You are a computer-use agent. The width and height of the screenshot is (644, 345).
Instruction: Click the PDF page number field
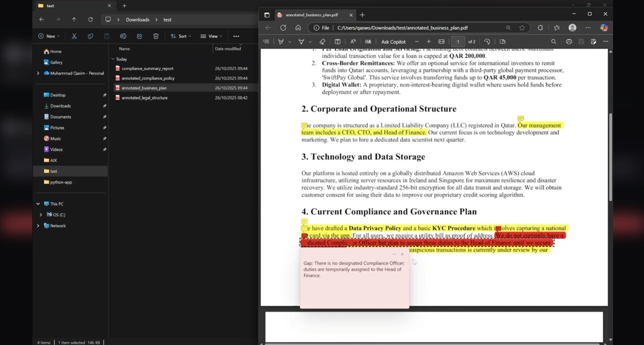point(458,42)
